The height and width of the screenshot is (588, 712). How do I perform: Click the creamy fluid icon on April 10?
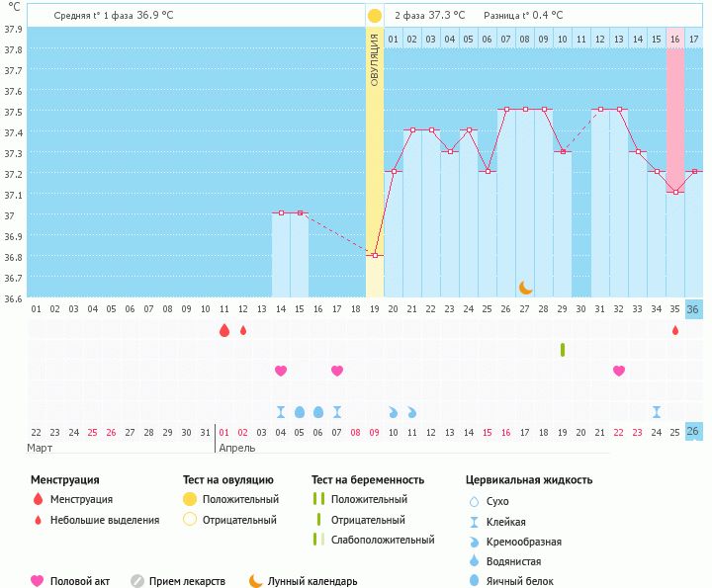[x=394, y=411]
